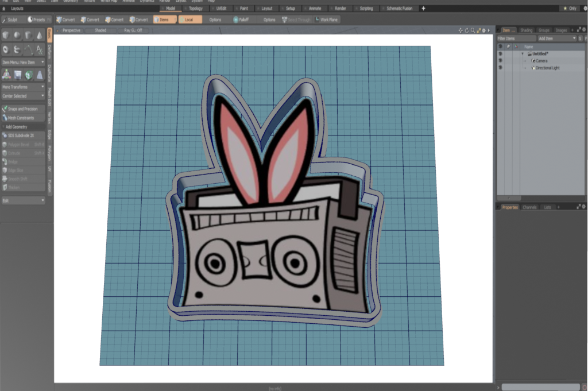The width and height of the screenshot is (588, 391).
Task: Click the viewport zoom magnifier icon
Action: click(x=473, y=30)
